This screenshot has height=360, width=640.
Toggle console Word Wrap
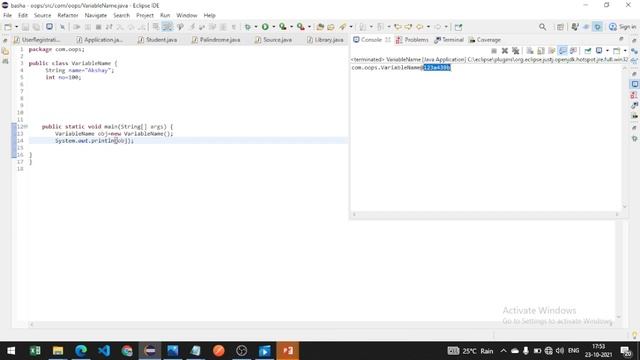[x=552, y=51]
